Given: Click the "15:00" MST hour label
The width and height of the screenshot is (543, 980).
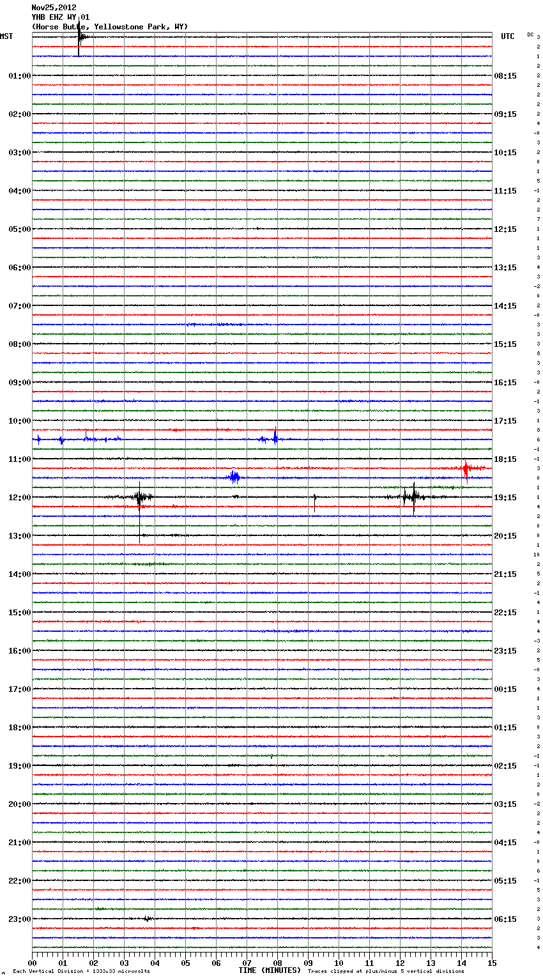Looking at the screenshot, I should (20, 613).
